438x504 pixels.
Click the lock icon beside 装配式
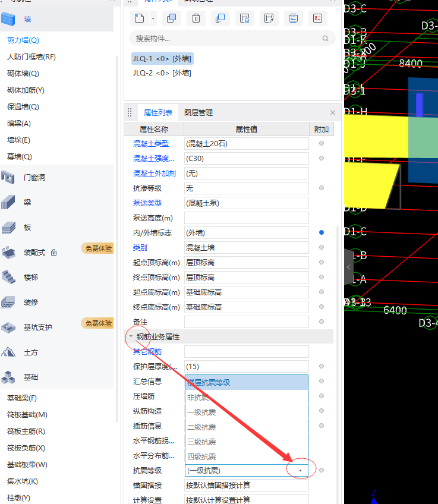(53, 253)
